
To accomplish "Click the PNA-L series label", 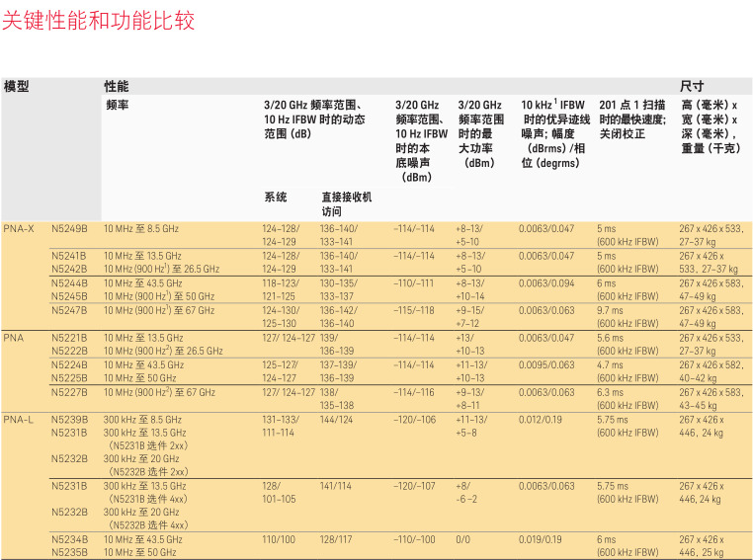I will coord(18,420).
